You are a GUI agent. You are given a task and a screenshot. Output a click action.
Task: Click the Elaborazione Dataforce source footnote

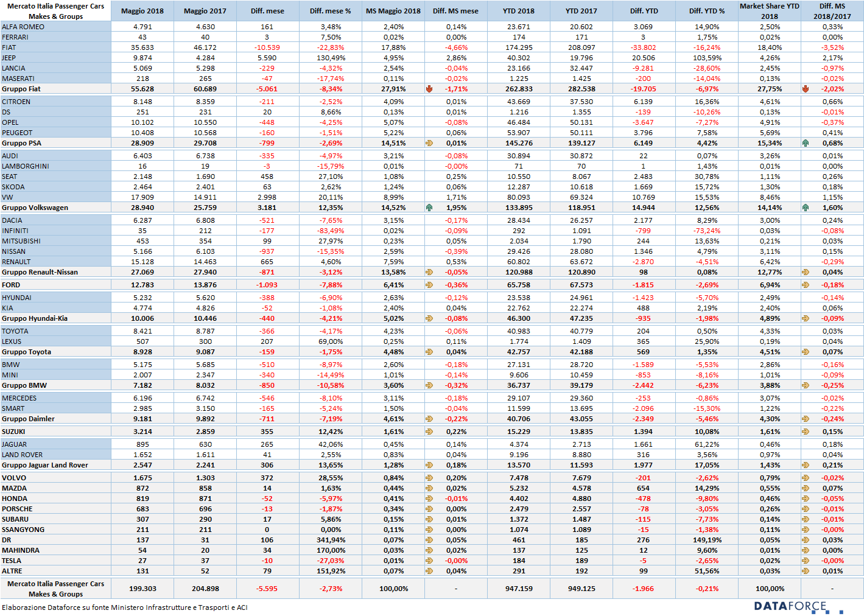(125, 607)
